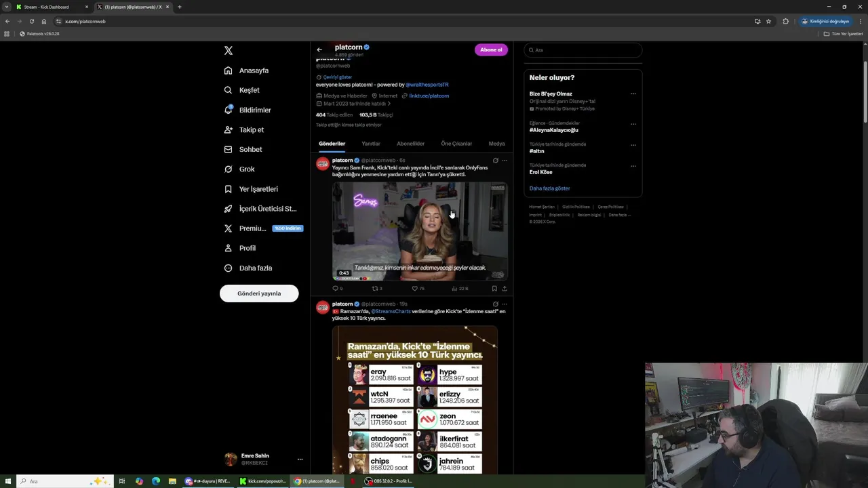
Task: Switch to Gönderiler tab
Action: pos(332,144)
